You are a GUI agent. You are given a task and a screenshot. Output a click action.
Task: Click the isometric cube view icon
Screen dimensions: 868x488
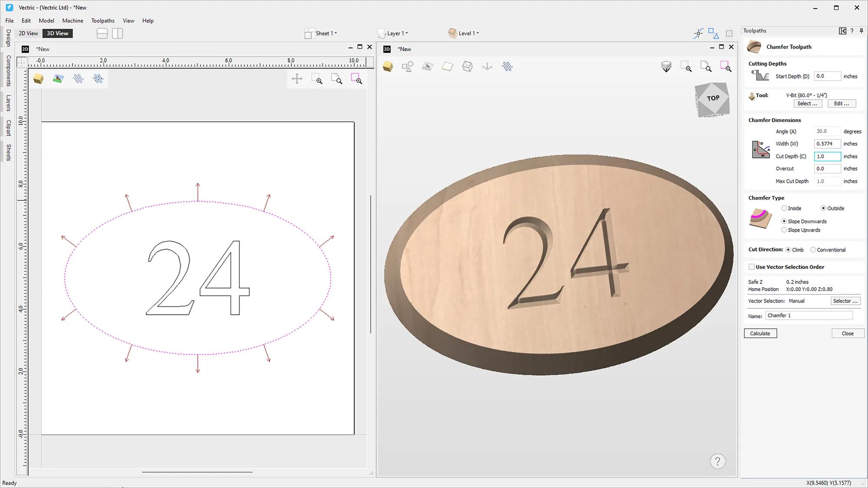point(666,66)
